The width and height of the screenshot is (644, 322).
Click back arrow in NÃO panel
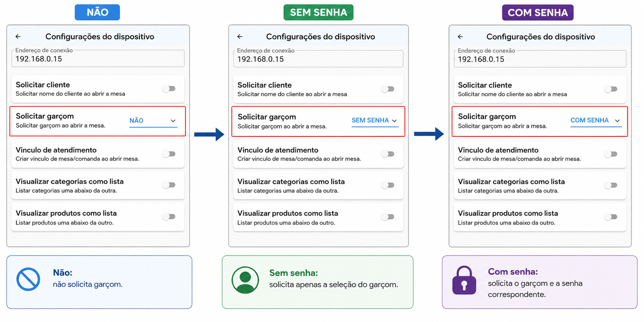(x=18, y=37)
